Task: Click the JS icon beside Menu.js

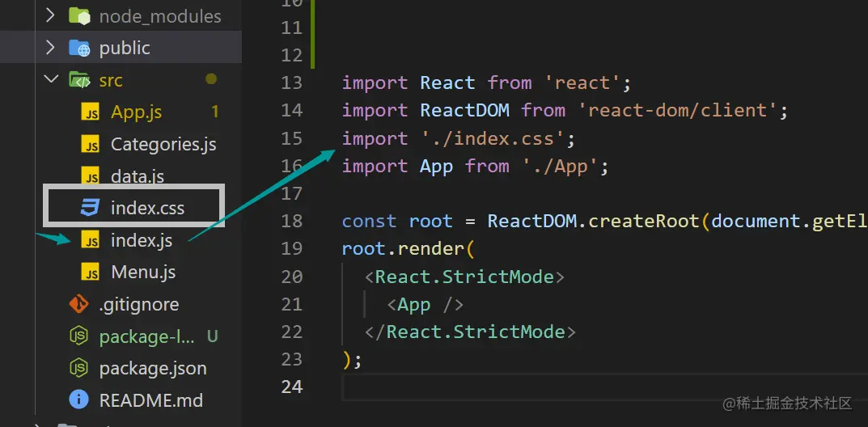Action: pyautogui.click(x=91, y=273)
